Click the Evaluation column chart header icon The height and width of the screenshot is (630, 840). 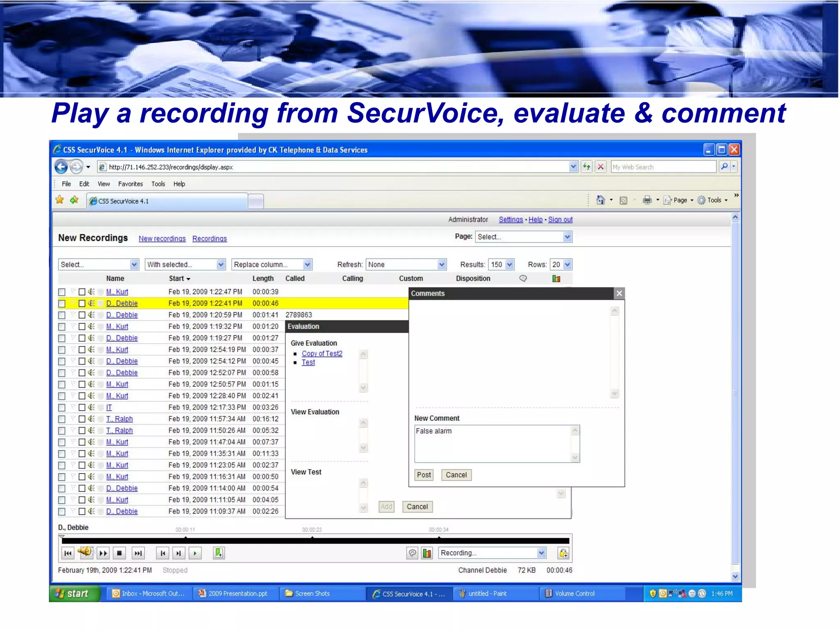pos(556,278)
